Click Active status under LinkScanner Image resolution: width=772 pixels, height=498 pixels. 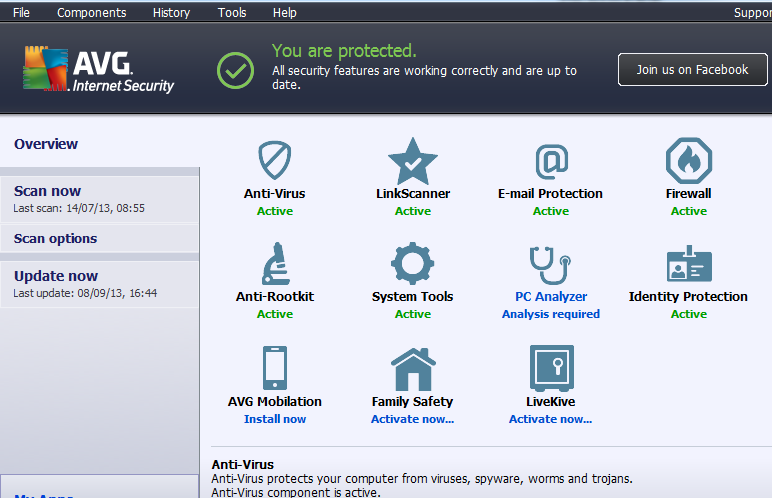(x=413, y=211)
